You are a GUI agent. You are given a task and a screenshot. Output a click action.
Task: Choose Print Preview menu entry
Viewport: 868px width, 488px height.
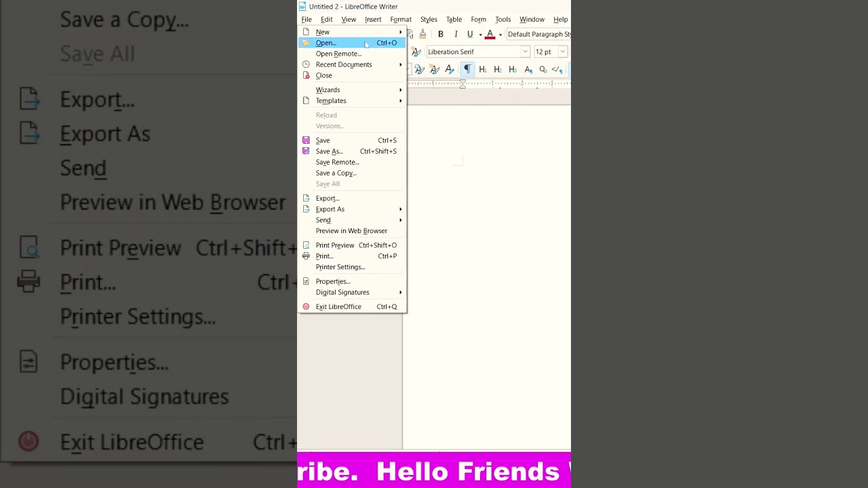click(352, 245)
